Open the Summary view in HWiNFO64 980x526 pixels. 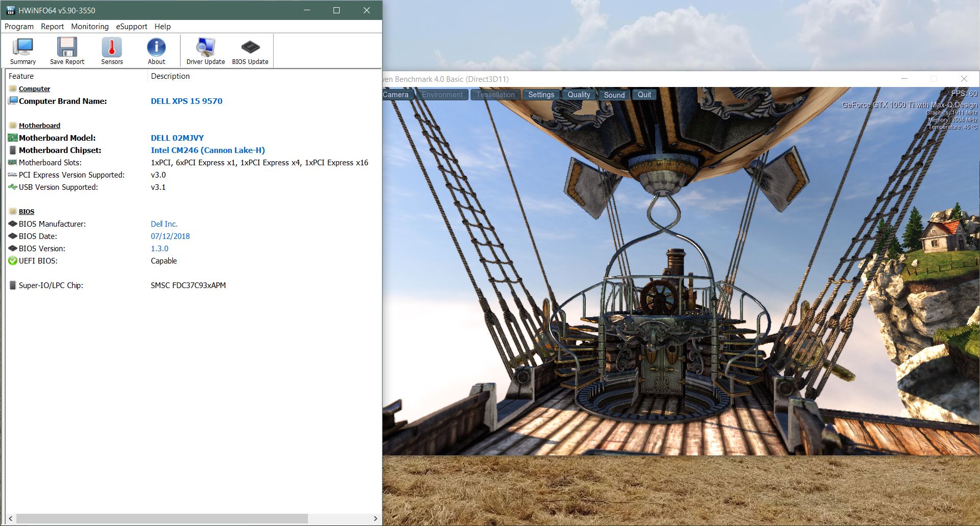point(23,51)
